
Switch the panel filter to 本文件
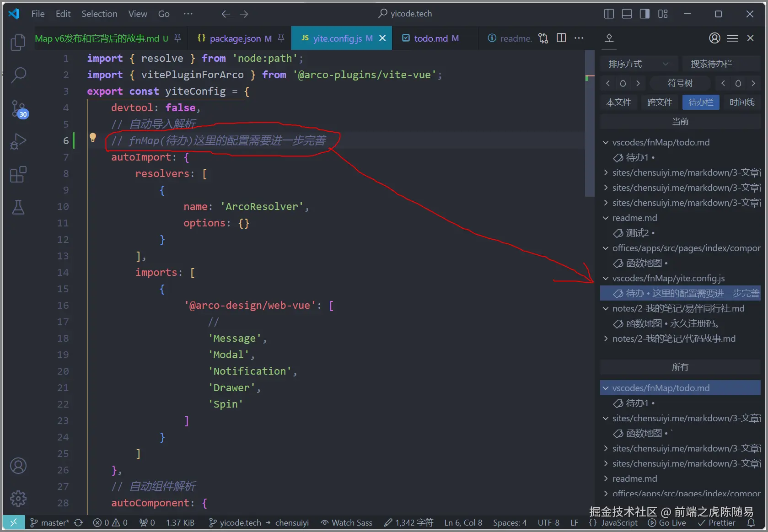618,102
